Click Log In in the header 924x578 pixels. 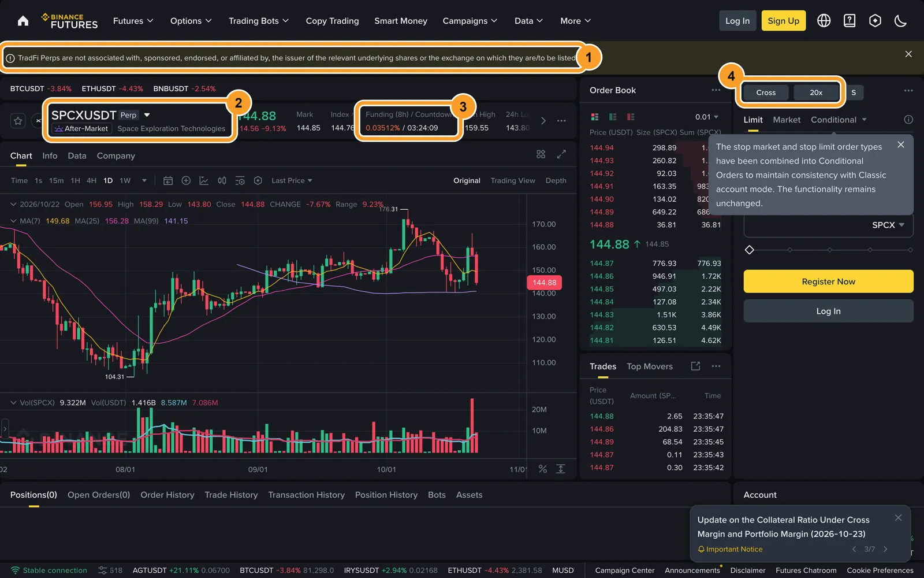tap(737, 21)
